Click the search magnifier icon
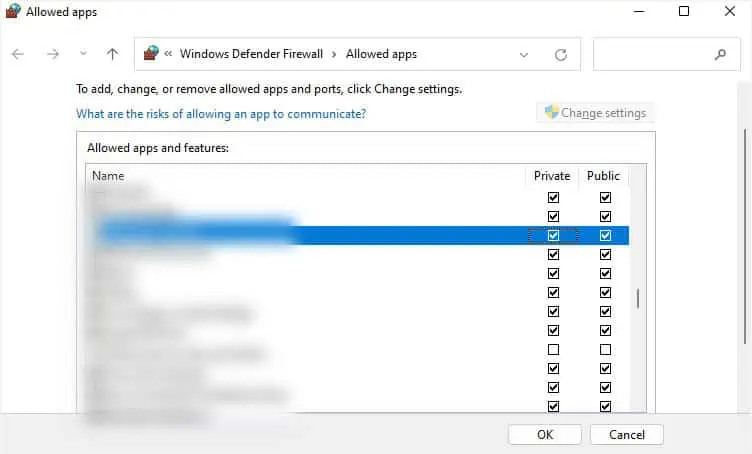The height and width of the screenshot is (454, 752). pyautogui.click(x=720, y=54)
